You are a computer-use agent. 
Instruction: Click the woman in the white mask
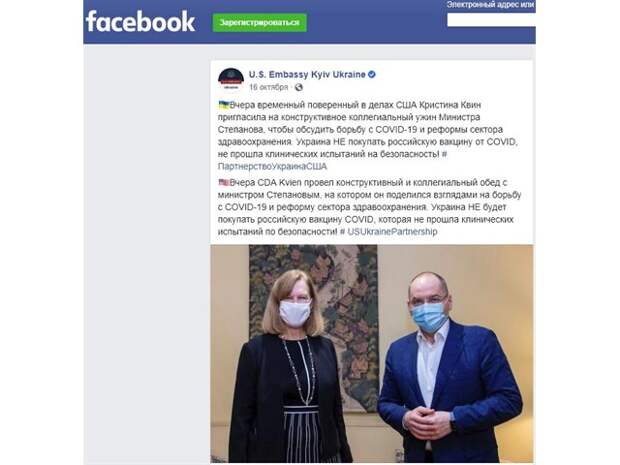pos(291,366)
